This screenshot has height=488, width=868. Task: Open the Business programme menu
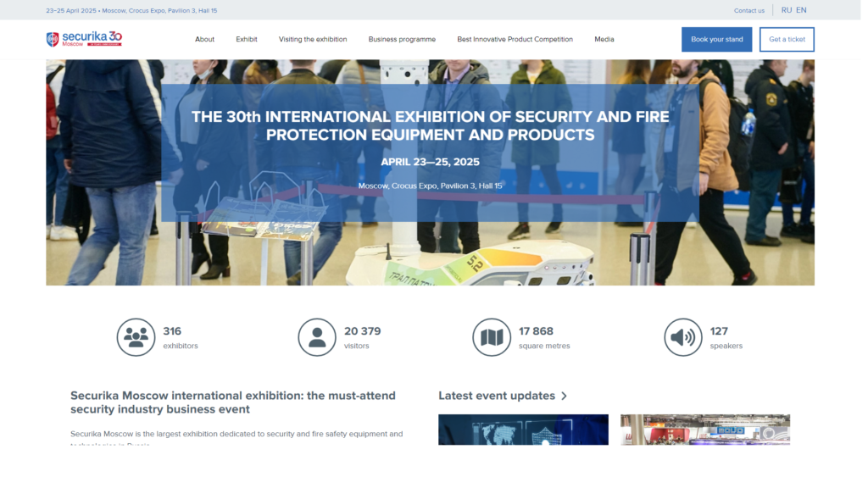tap(402, 39)
